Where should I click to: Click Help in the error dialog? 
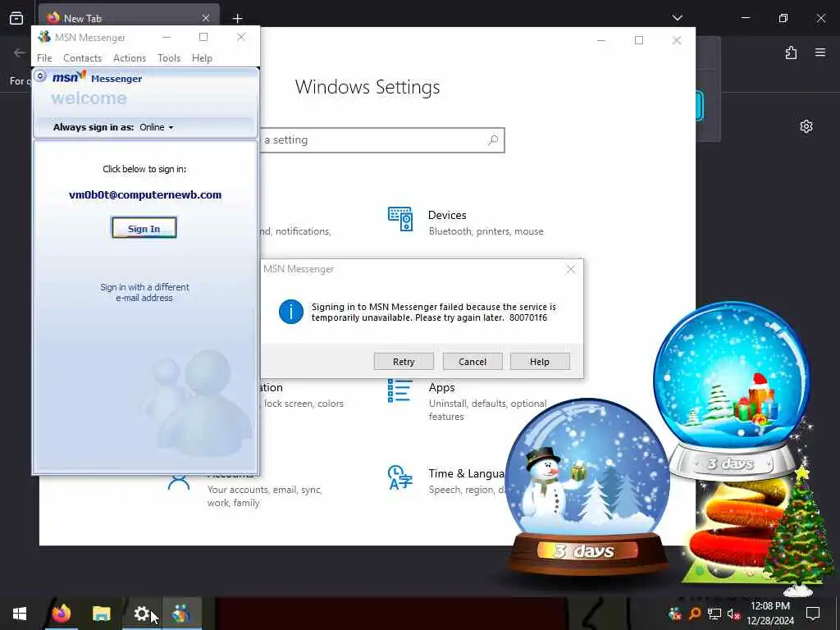(x=540, y=362)
